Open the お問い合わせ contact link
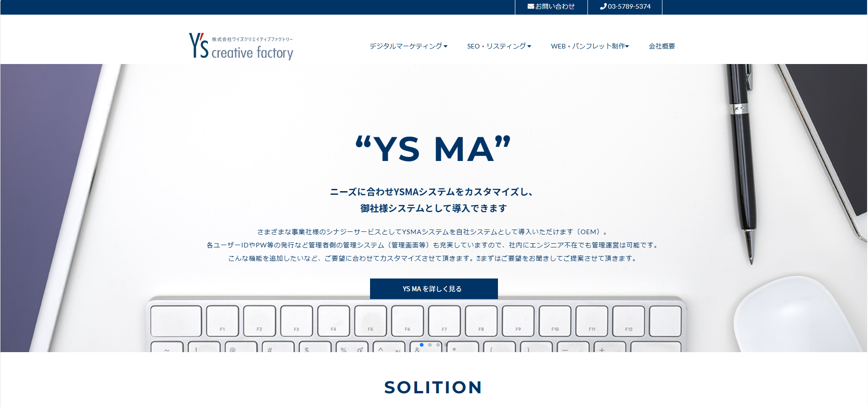 click(x=551, y=6)
